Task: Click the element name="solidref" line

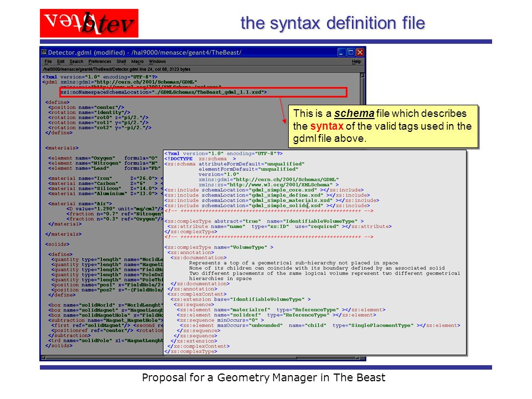Action: point(276,315)
